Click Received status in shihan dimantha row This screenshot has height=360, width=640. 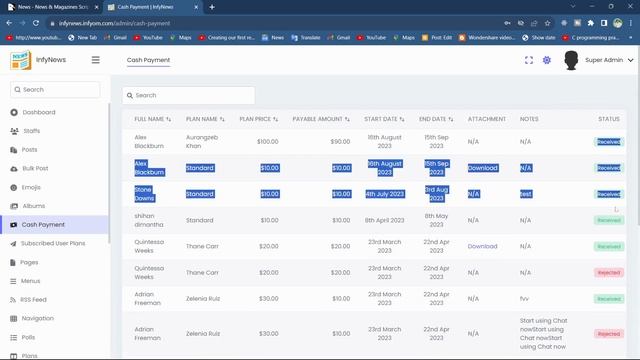point(609,220)
